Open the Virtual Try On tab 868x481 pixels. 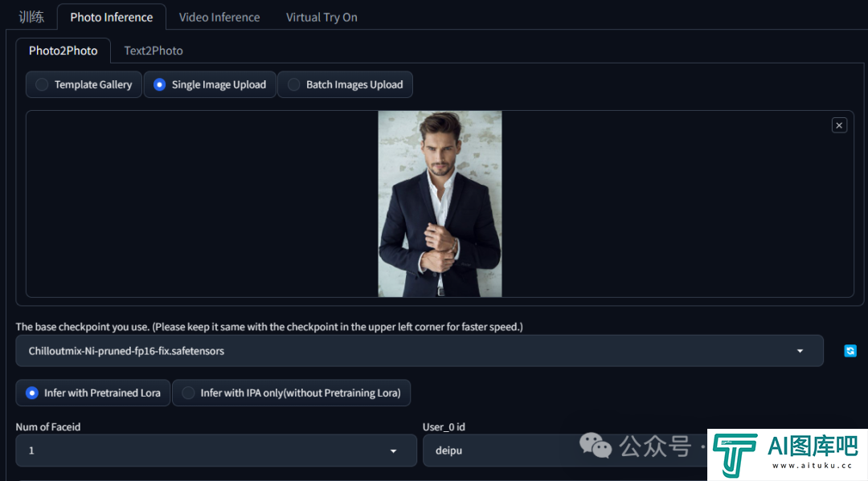(x=321, y=17)
